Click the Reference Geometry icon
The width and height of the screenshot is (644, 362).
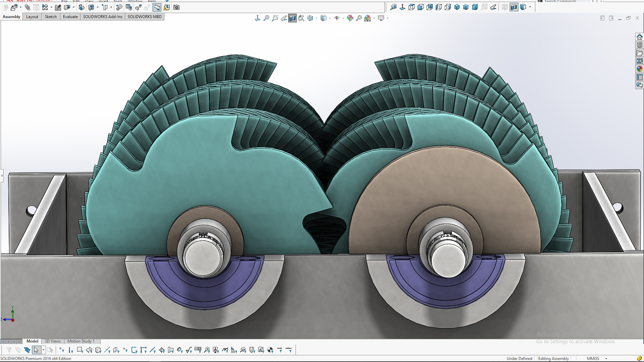pyautogui.click(x=105, y=7)
